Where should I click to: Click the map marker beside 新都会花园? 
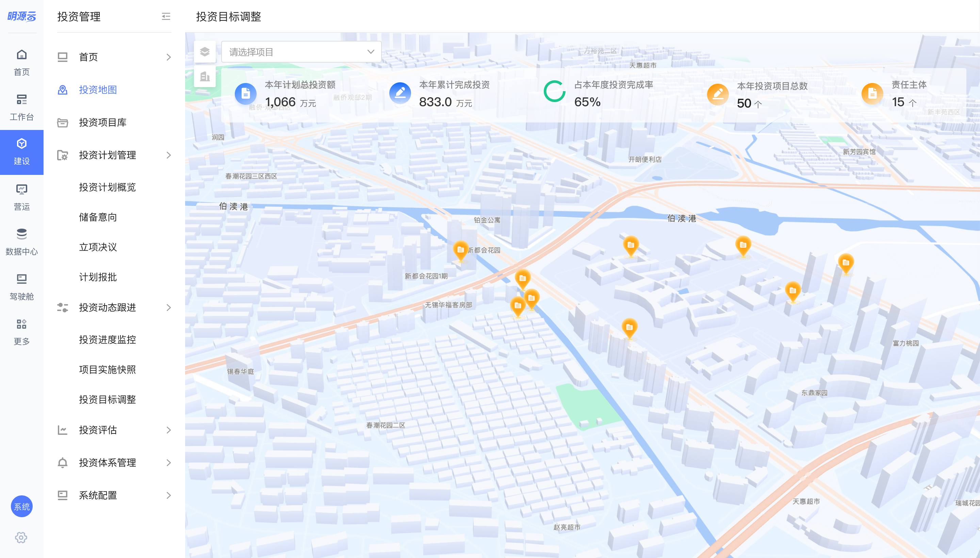tap(460, 251)
